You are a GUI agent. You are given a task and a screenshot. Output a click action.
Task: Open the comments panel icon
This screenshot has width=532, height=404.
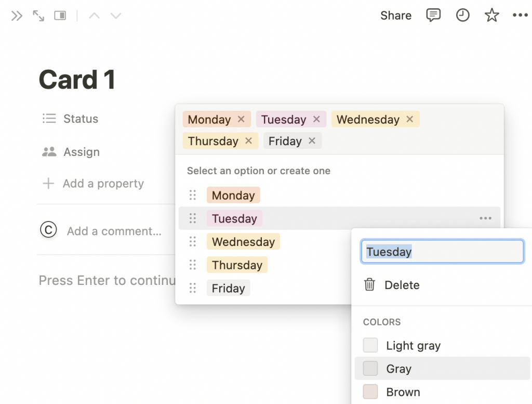pyautogui.click(x=433, y=16)
